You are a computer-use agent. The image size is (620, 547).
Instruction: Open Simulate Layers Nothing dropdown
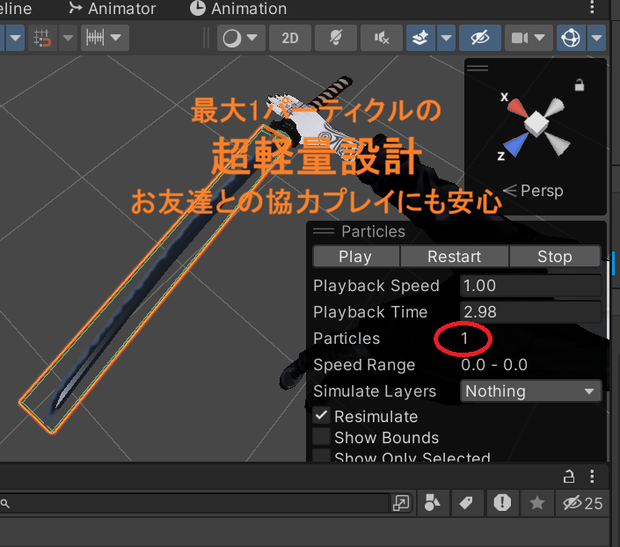coord(531,391)
